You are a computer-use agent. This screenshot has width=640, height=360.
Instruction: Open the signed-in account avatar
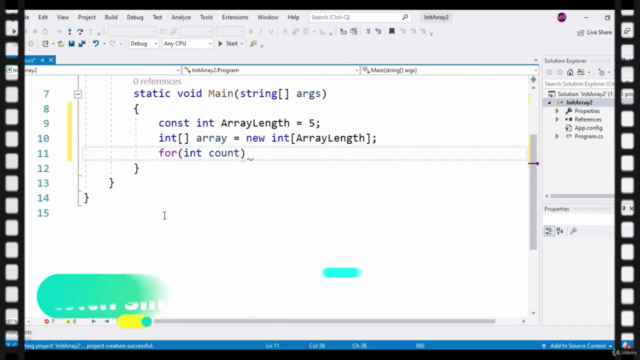point(562,18)
